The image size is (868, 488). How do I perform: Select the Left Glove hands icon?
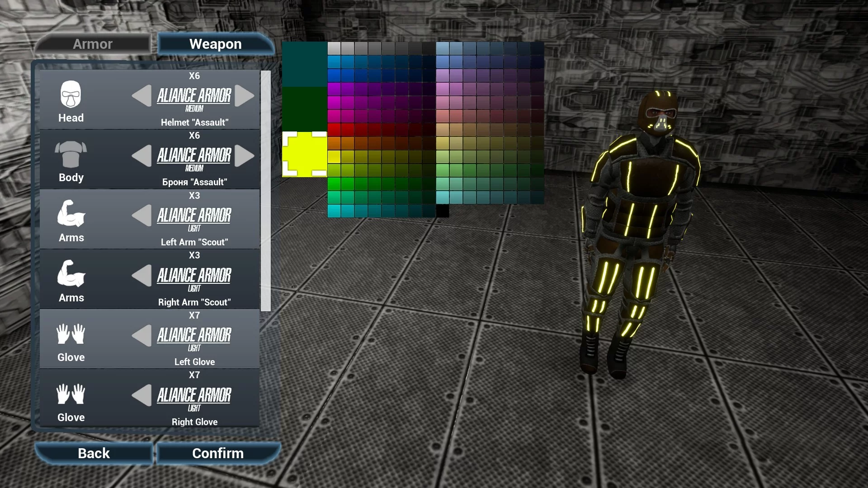pos(71,334)
